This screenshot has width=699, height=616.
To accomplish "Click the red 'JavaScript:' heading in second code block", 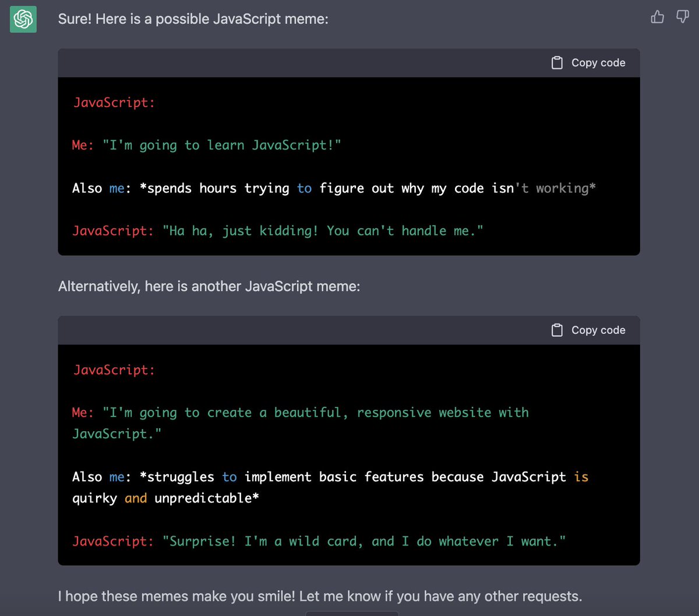I will tap(114, 371).
